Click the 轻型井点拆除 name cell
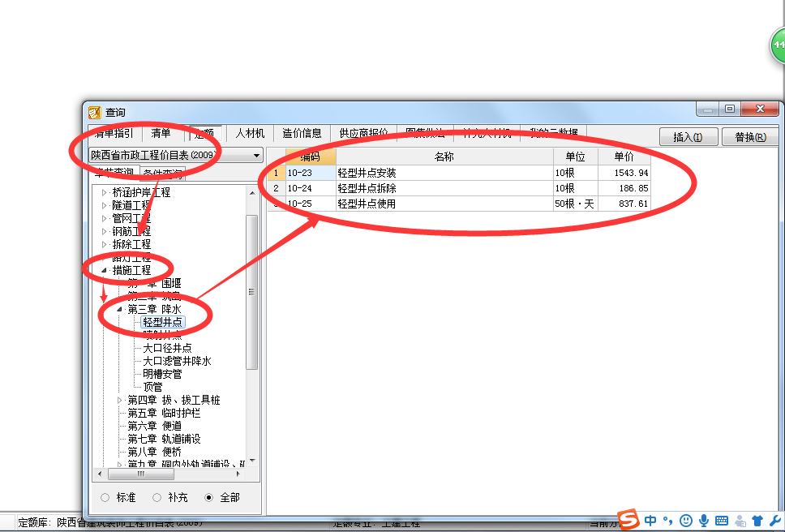 coord(444,188)
